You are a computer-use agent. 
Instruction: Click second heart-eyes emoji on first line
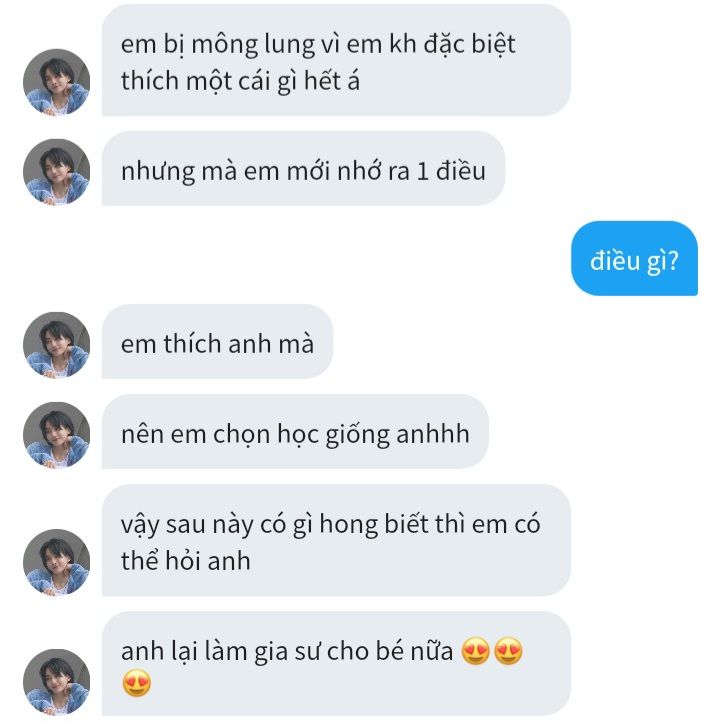pyautogui.click(x=508, y=651)
